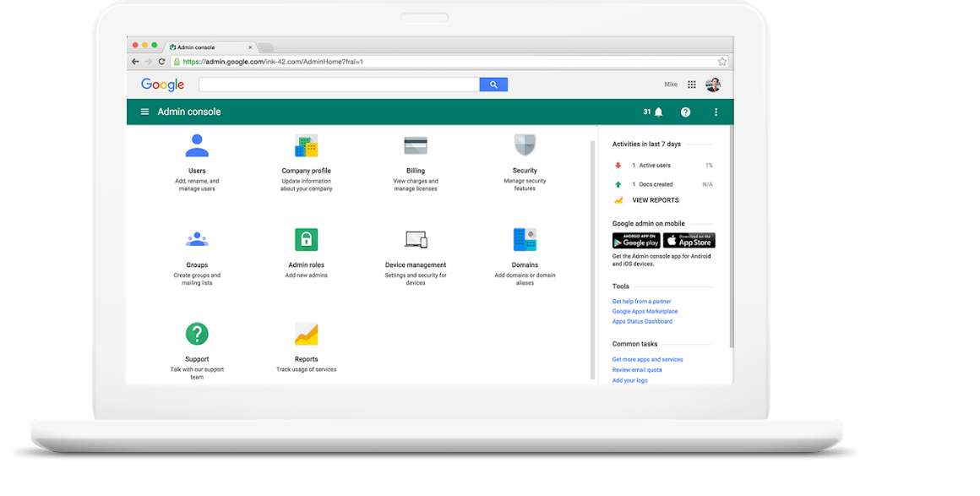
Task: Open the Google apps grid launcher
Action: tap(692, 84)
